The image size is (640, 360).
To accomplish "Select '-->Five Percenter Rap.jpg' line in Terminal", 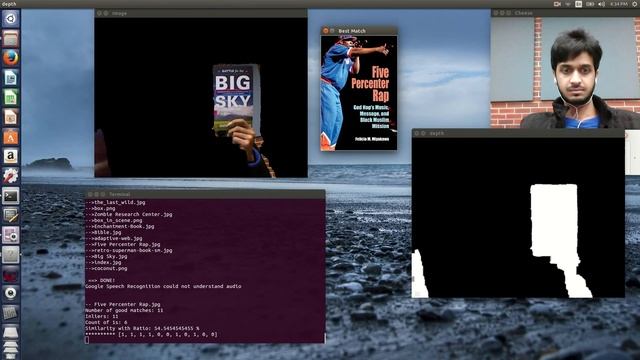I will tap(123, 244).
